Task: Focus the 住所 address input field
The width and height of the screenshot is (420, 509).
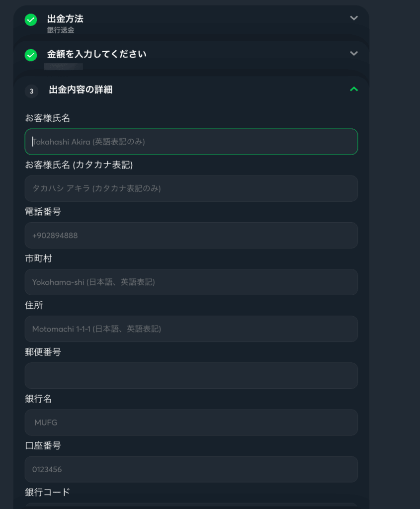Action: click(191, 329)
